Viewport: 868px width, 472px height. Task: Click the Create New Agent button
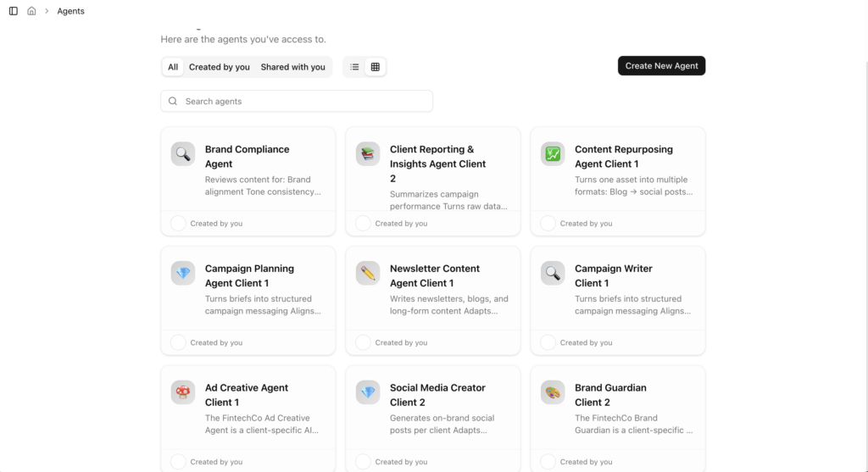661,66
